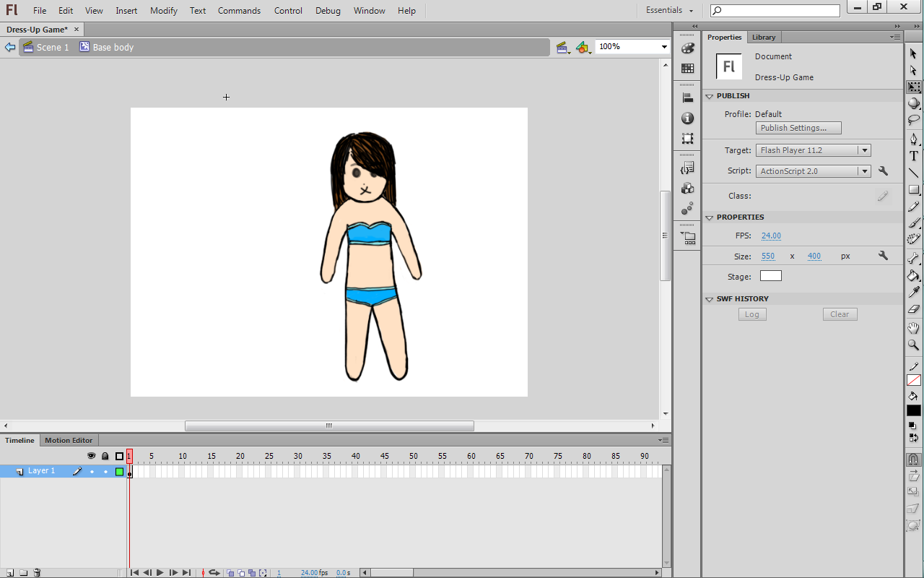Select the Text tool

coord(914,156)
